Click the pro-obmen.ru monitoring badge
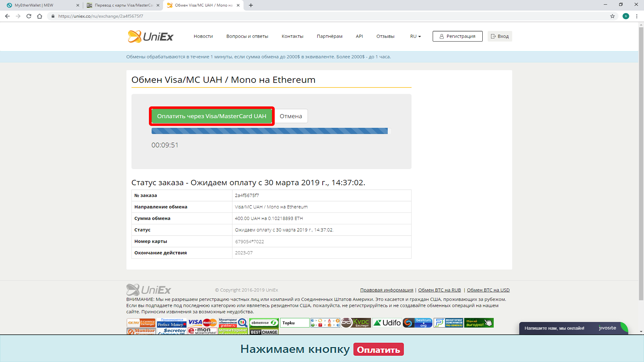The height and width of the screenshot is (362, 644). click(x=448, y=323)
